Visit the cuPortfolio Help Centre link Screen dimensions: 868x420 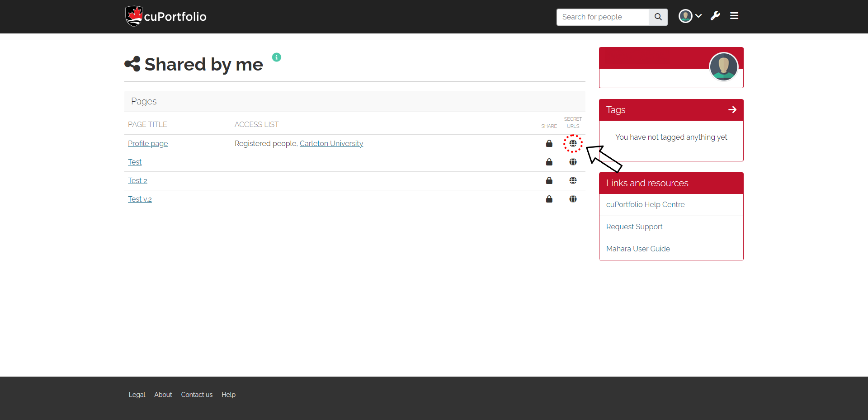645,204
